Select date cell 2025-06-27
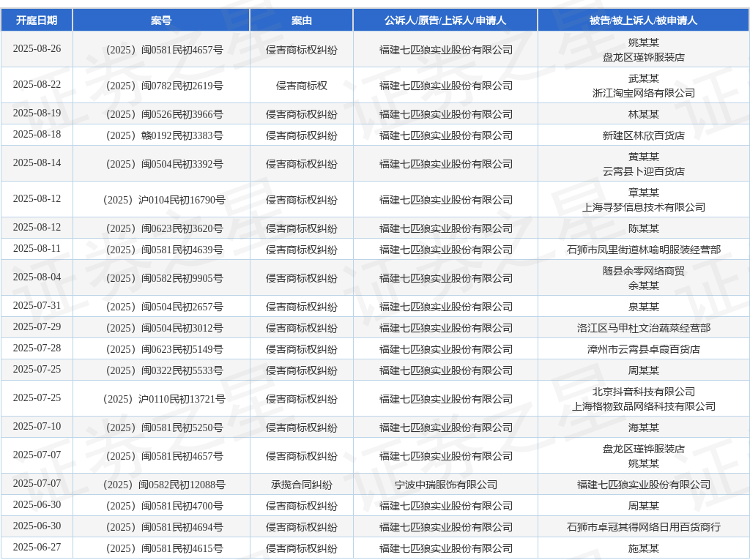750x560 pixels. [37, 548]
